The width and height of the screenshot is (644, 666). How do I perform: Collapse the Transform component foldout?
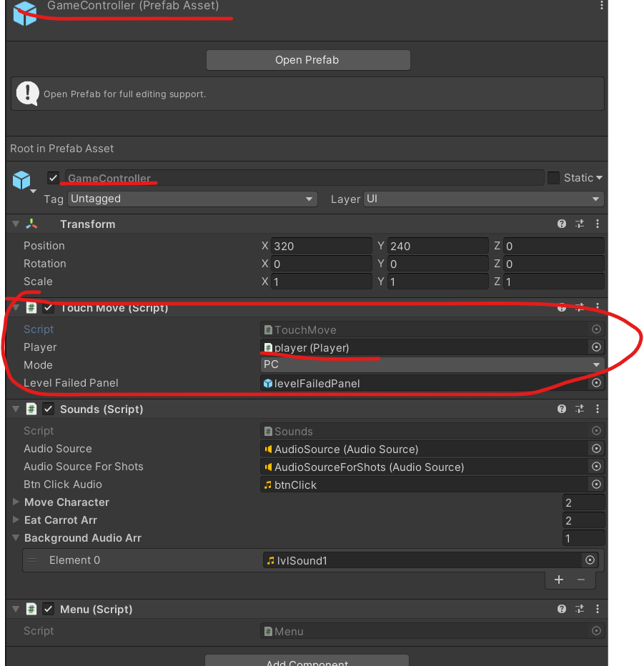click(x=16, y=224)
